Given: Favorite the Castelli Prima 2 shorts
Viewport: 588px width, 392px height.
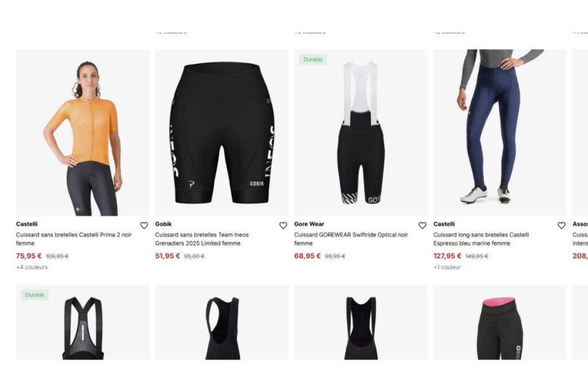Looking at the screenshot, I should (x=144, y=225).
